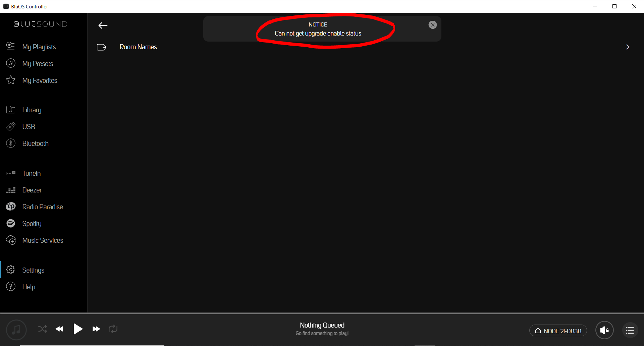The width and height of the screenshot is (644, 346).
Task: Select the NODE 2i-D838 player
Action: point(558,331)
